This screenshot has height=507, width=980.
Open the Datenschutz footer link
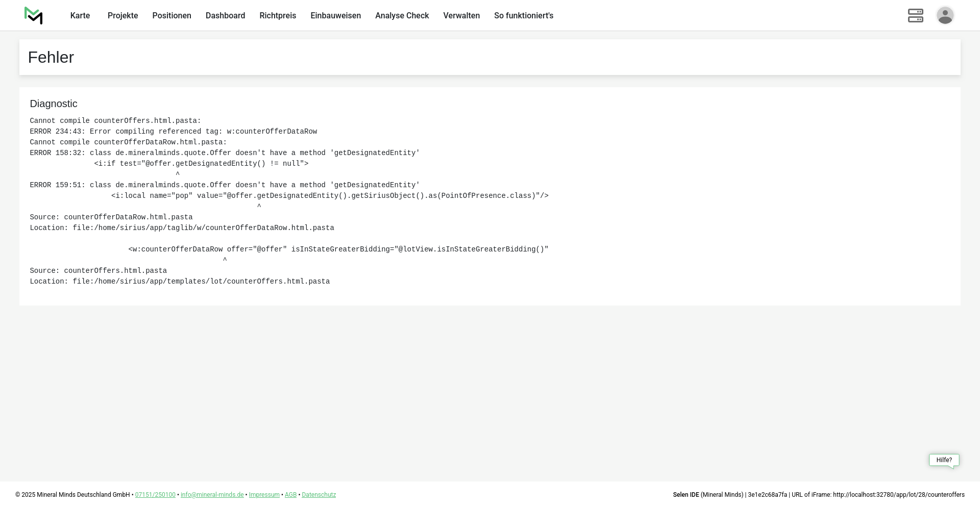pyautogui.click(x=318, y=495)
